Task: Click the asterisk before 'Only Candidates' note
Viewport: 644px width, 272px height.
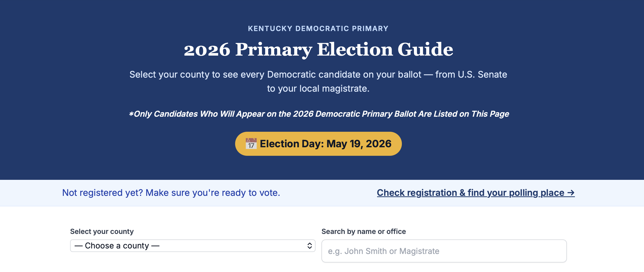Action: click(x=131, y=114)
